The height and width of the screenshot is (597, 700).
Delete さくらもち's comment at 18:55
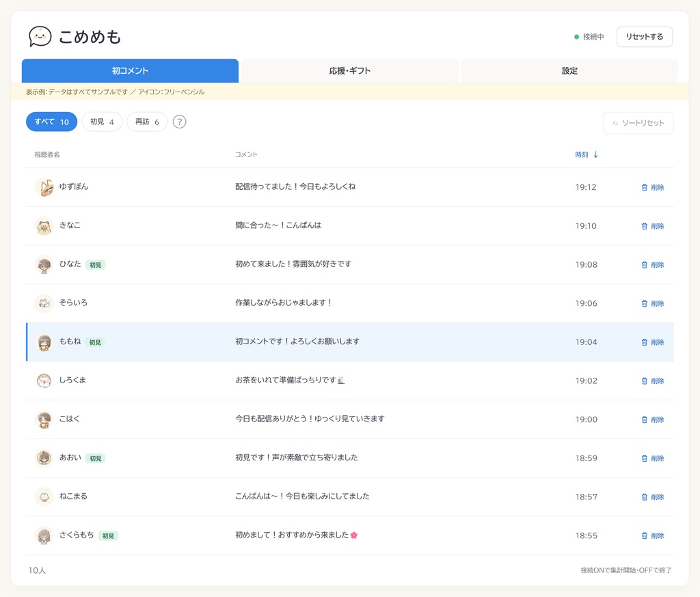[653, 536]
